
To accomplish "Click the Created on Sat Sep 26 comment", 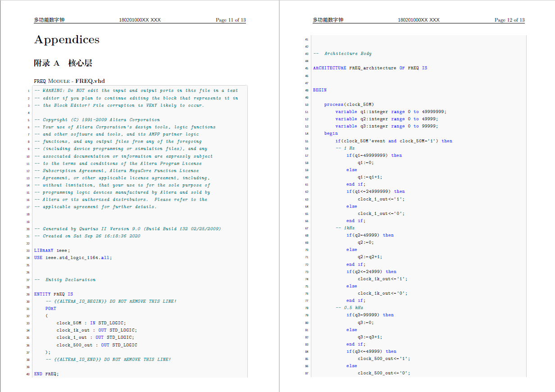I will [x=91, y=236].
